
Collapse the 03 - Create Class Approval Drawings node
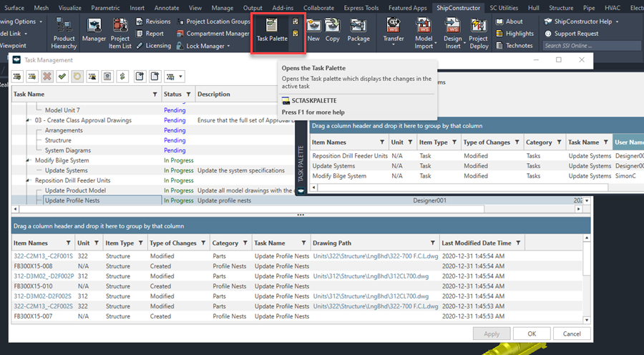pyautogui.click(x=29, y=120)
